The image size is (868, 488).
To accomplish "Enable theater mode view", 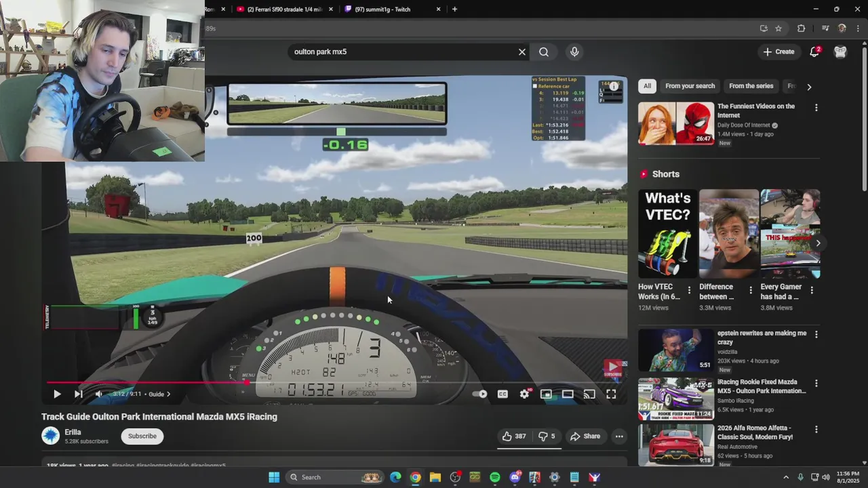I will 568,394.
